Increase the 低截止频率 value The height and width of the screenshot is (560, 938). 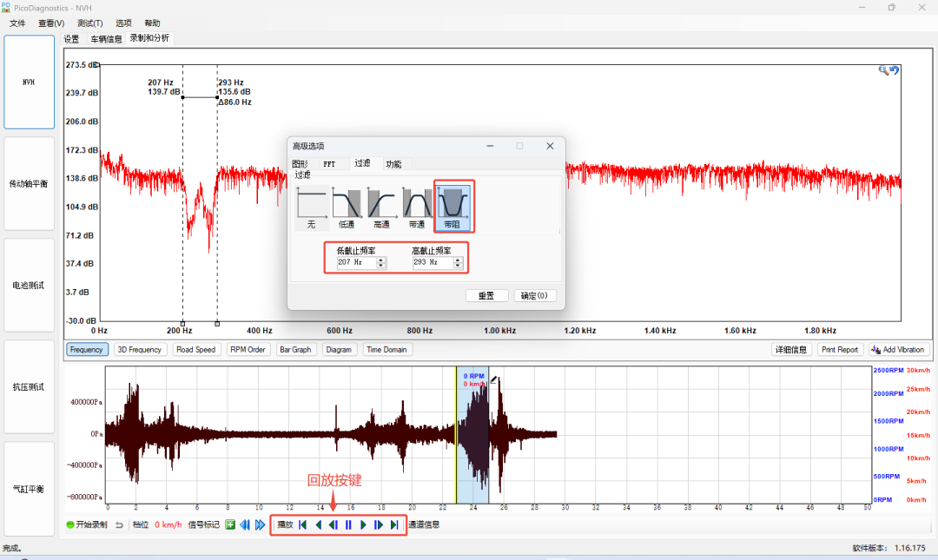click(x=381, y=260)
